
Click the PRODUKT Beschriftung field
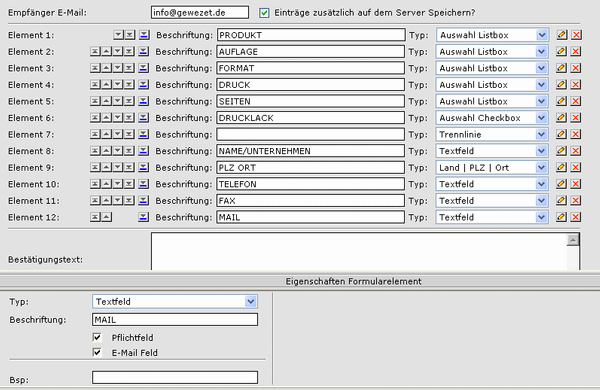pos(311,35)
